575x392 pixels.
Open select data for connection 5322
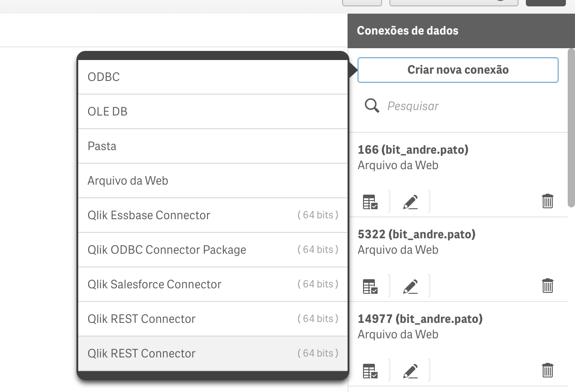point(370,286)
